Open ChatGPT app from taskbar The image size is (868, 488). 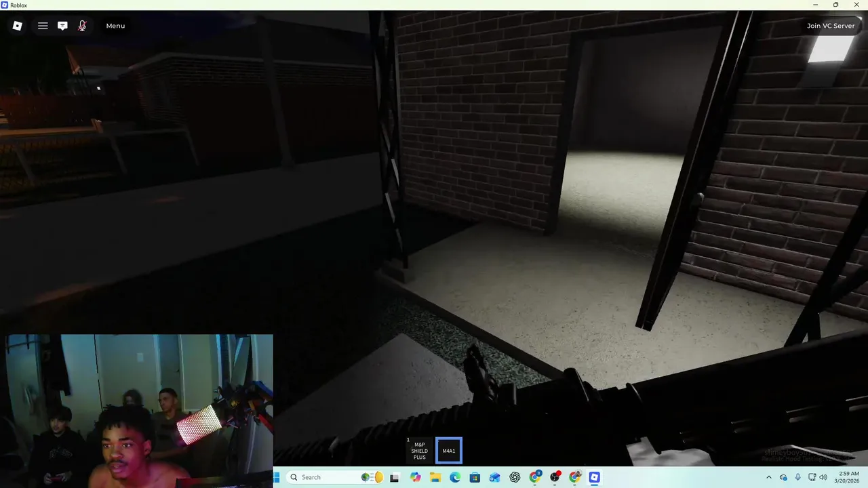click(515, 477)
